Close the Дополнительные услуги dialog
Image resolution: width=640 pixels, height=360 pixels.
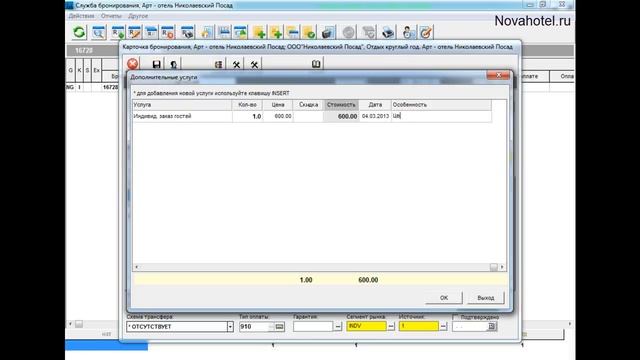(498, 75)
